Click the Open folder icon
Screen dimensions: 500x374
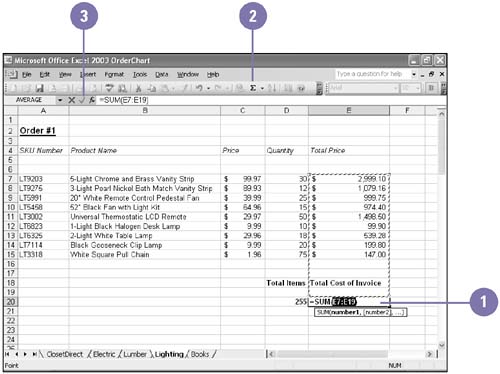[27, 88]
